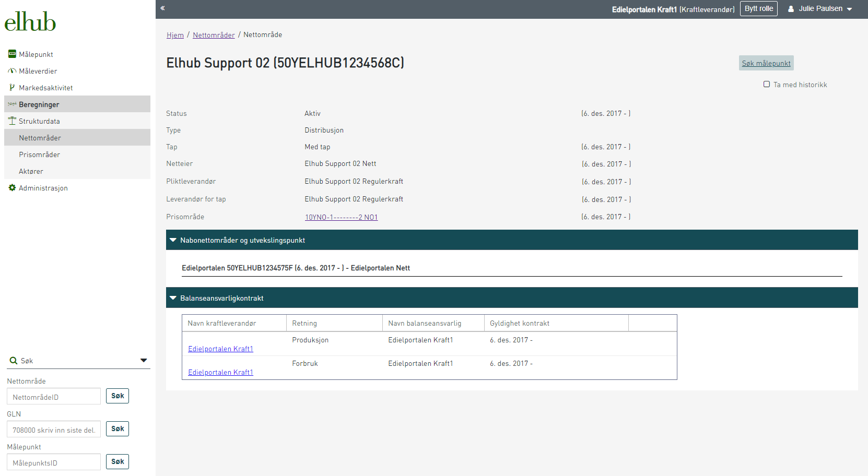Screen dimensions: 868x476
Task: Click the Elhub Support 02 Nett value
Action: [341, 163]
